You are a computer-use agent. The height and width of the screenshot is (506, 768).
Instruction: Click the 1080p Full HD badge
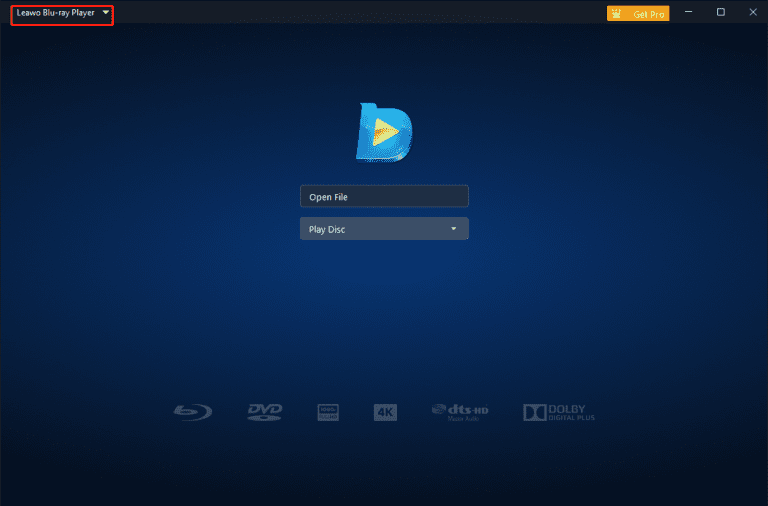click(328, 412)
